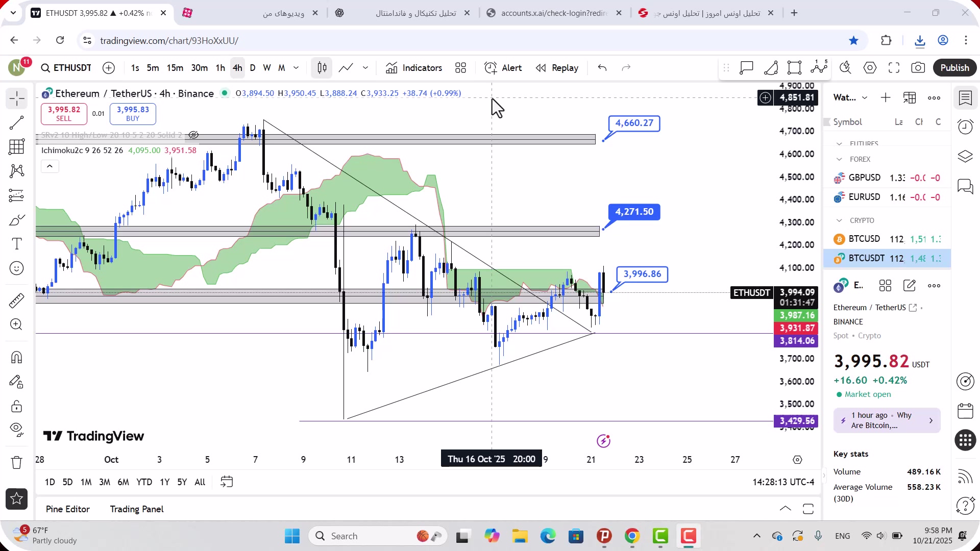Collapse the FUTURES watchlist section
The width and height of the screenshot is (980, 551).
(840, 144)
